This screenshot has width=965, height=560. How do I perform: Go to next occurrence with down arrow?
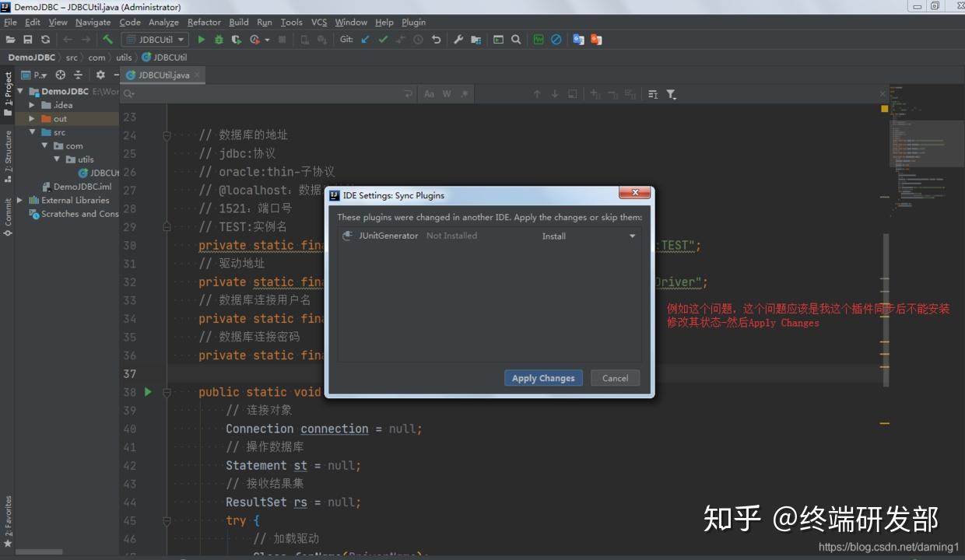point(555,94)
